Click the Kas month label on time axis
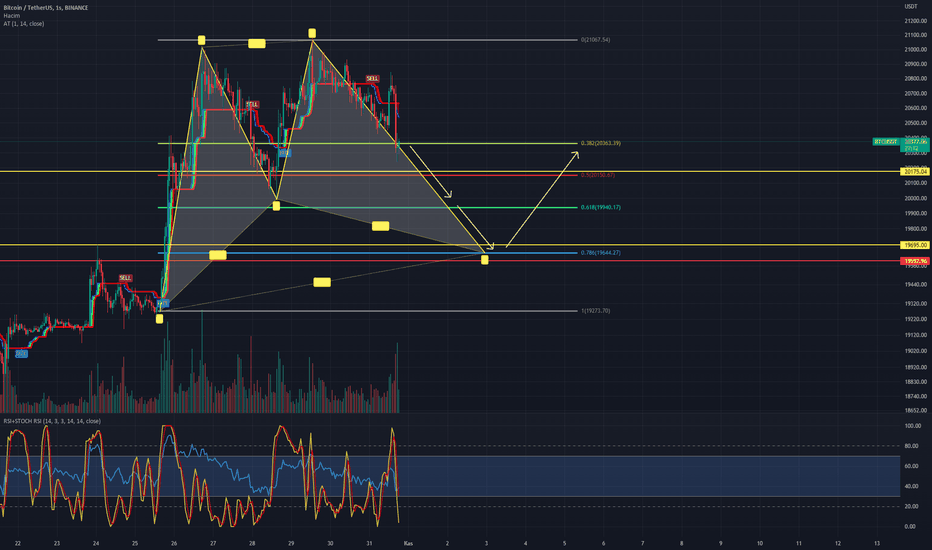This screenshot has width=932, height=550. point(408,543)
